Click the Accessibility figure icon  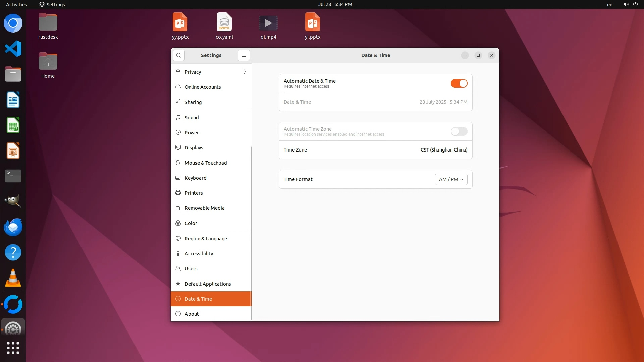coord(178,254)
